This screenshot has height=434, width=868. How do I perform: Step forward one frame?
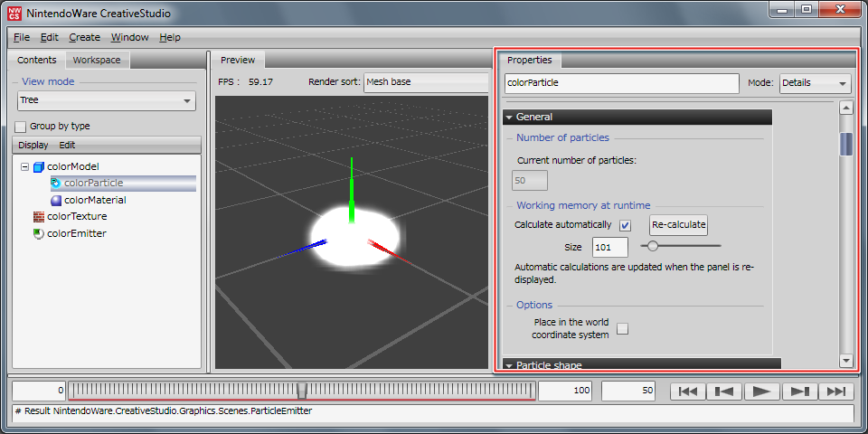click(799, 392)
